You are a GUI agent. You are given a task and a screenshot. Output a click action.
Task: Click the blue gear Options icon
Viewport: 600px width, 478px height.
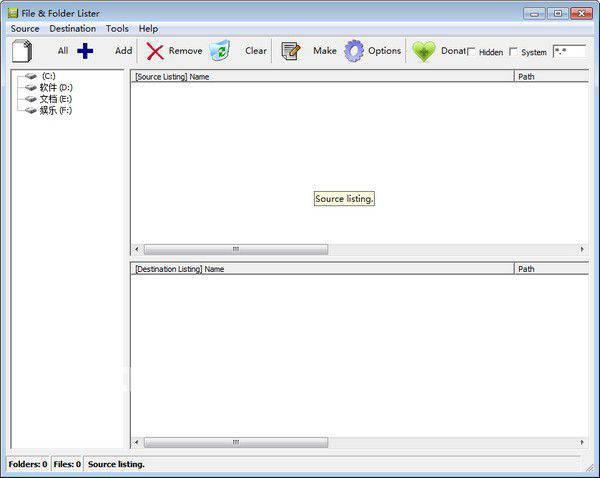click(x=354, y=51)
